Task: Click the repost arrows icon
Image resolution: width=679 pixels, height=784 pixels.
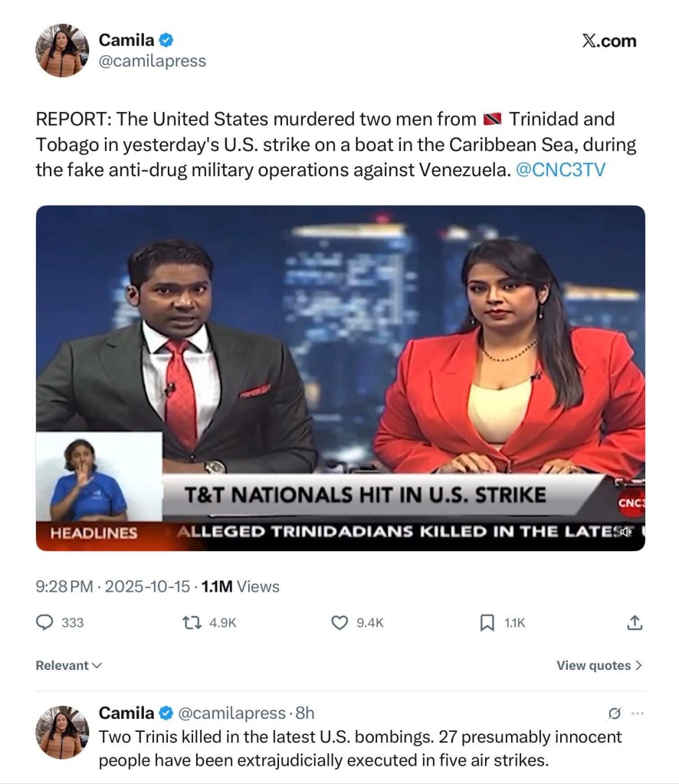Action: tap(192, 622)
